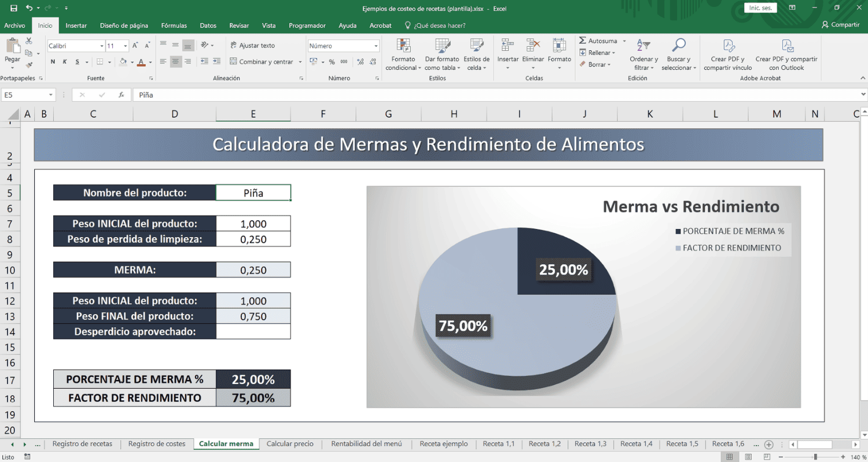This screenshot has height=462, width=868.
Task: Toggle middle vertical alignment
Action: [175, 45]
